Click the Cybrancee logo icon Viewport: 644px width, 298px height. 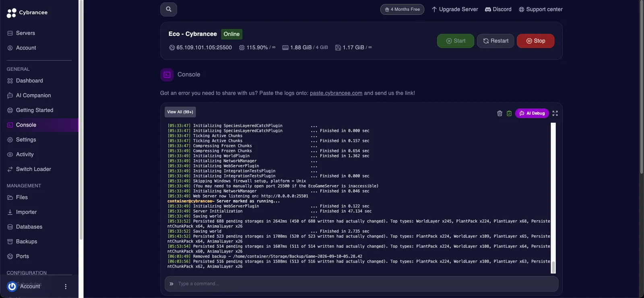click(x=11, y=13)
